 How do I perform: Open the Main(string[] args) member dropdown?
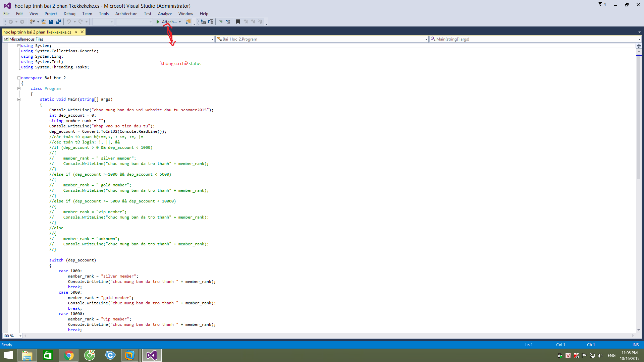point(639,39)
